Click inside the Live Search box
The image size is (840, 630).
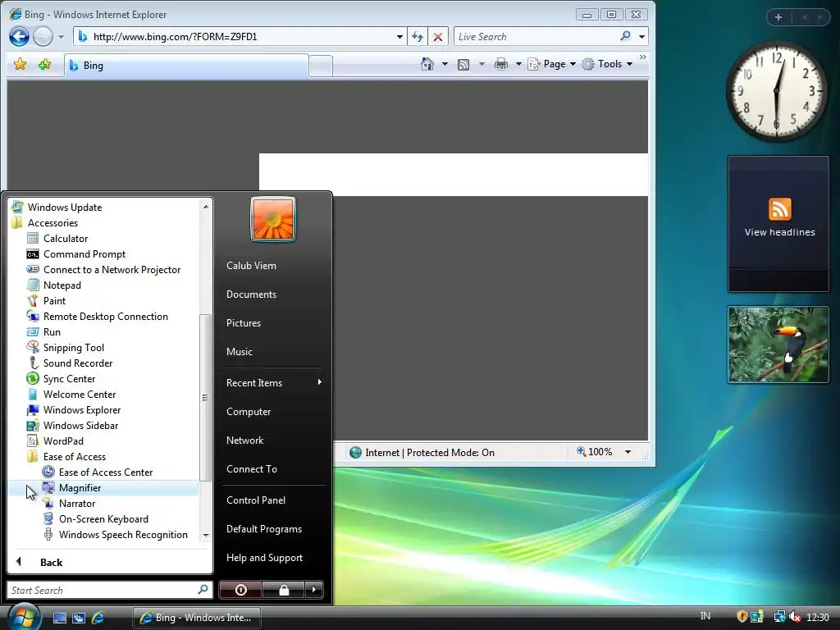tap(536, 36)
